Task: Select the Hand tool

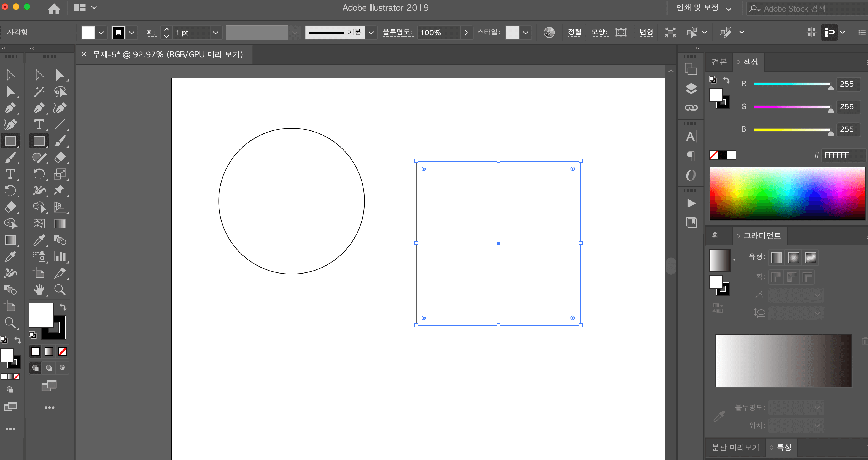Action: coord(39,290)
